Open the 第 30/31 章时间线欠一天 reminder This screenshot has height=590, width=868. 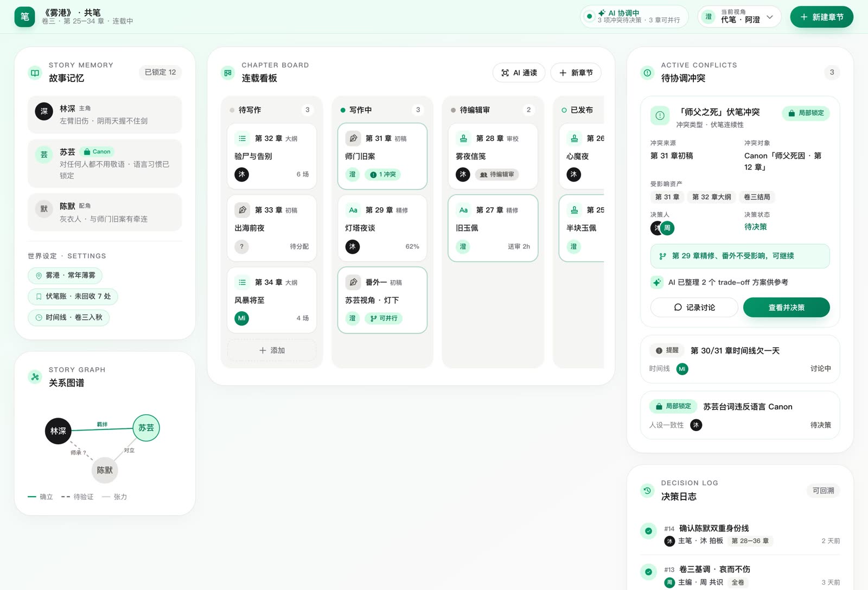coord(740,359)
